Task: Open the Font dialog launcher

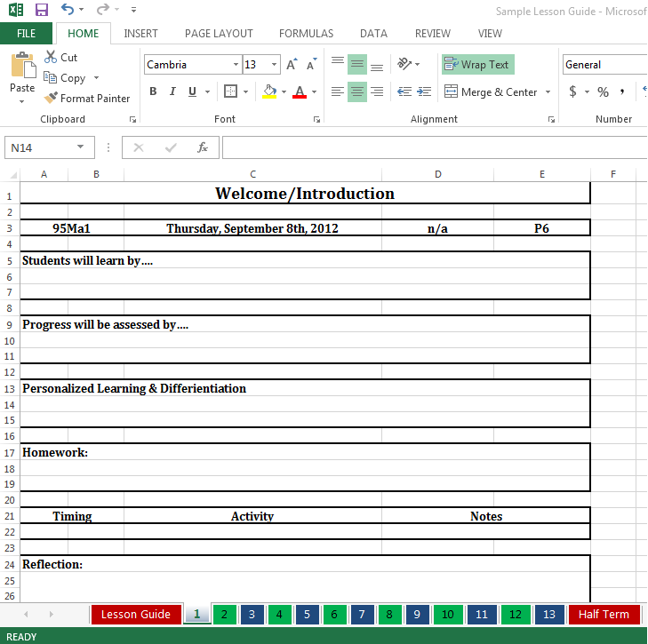Action: pos(317,119)
